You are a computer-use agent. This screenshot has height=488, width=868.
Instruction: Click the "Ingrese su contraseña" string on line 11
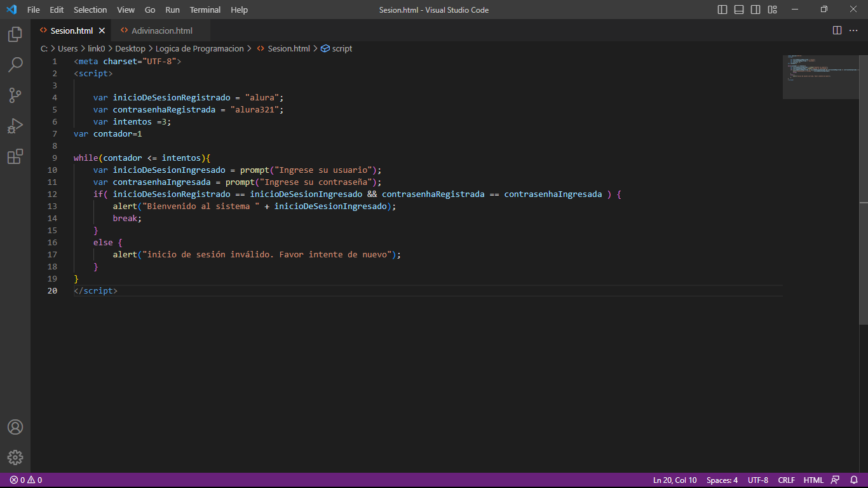point(316,182)
